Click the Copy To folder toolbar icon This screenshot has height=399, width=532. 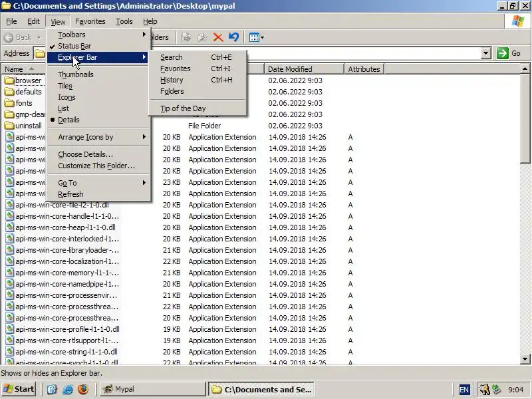(202, 37)
